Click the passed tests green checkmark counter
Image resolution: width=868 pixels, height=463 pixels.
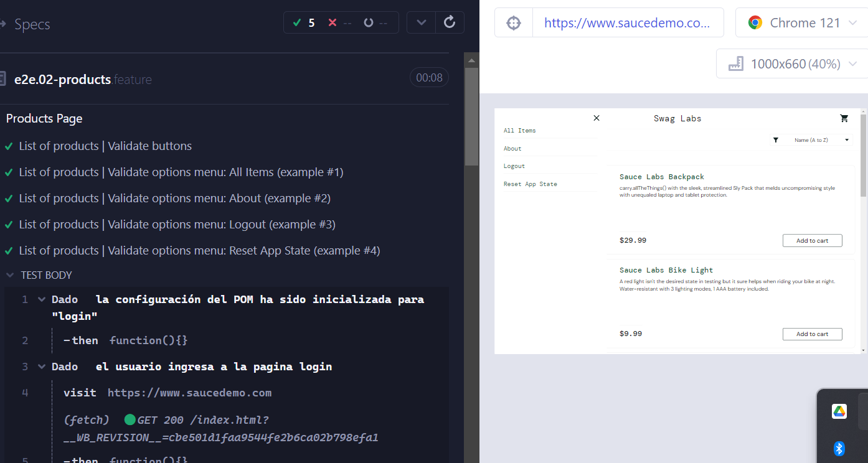304,23
